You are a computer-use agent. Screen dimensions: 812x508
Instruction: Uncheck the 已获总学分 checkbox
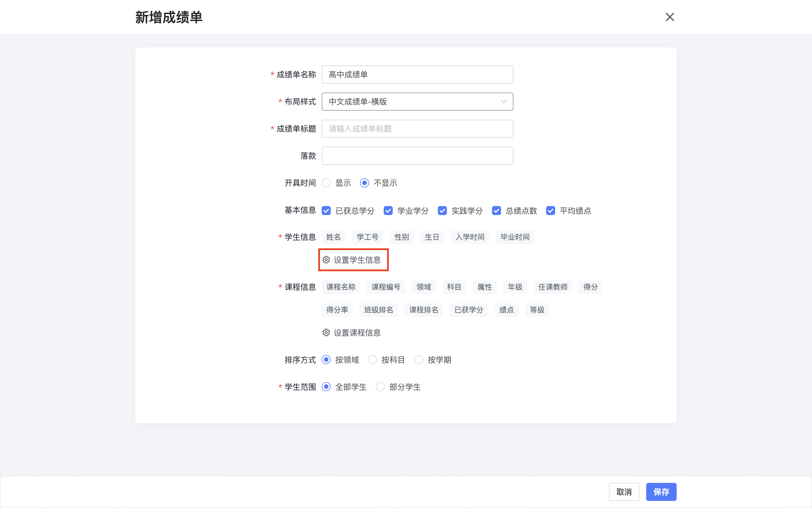coord(326,211)
